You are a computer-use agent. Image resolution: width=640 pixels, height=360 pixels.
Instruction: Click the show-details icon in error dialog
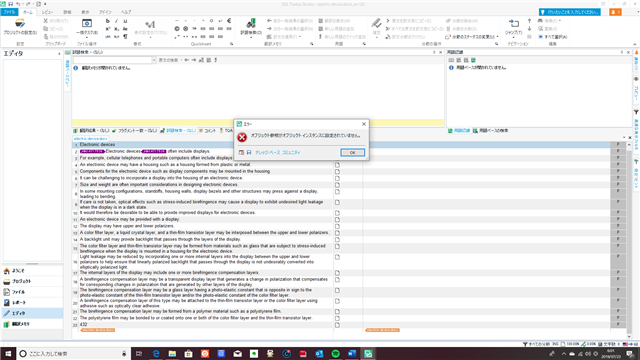click(241, 152)
